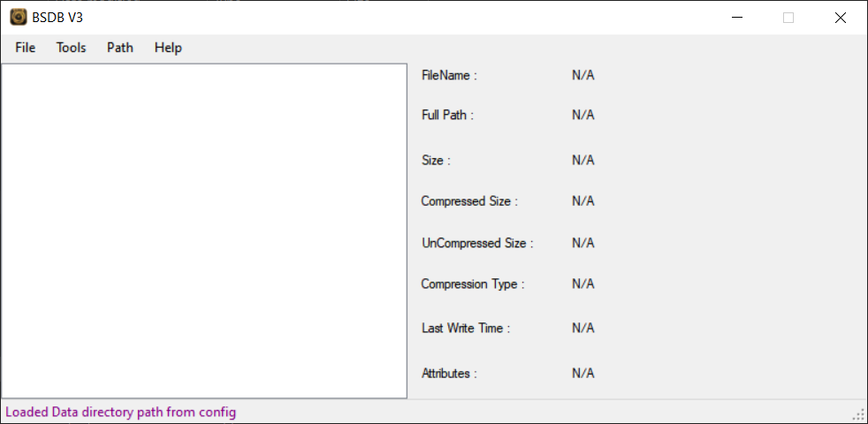
Task: Select the FileName label
Action: (x=449, y=76)
